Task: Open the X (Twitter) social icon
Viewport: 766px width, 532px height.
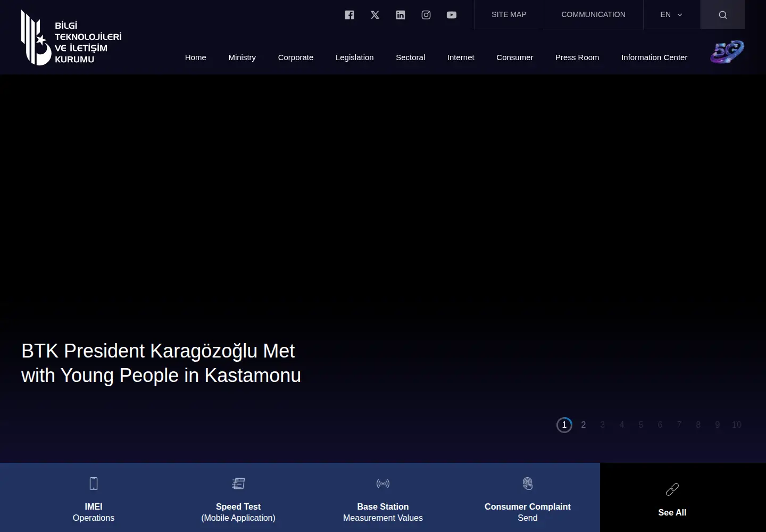Action: click(375, 15)
